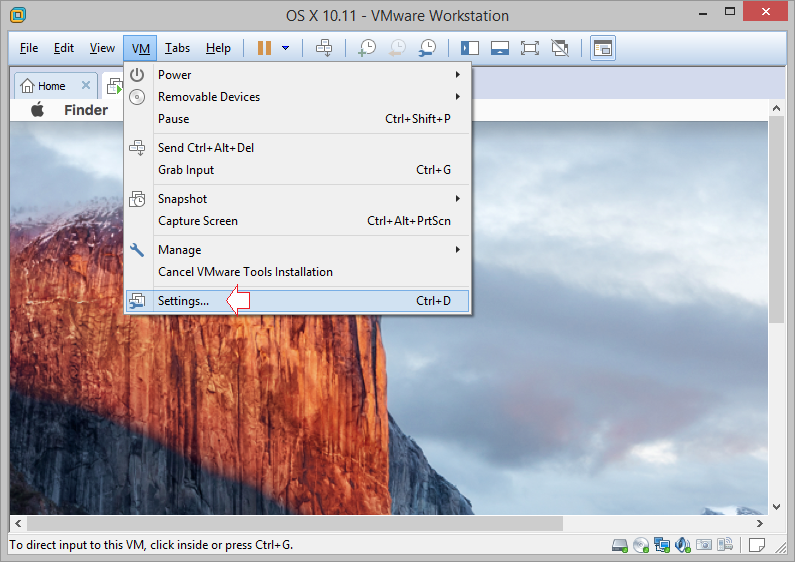Open the Edit menu

tap(64, 48)
